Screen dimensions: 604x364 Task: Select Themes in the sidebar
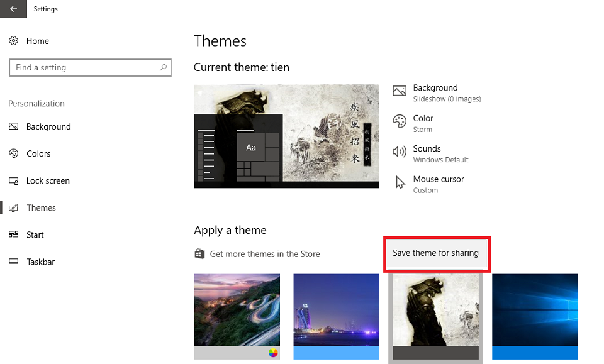[42, 208]
